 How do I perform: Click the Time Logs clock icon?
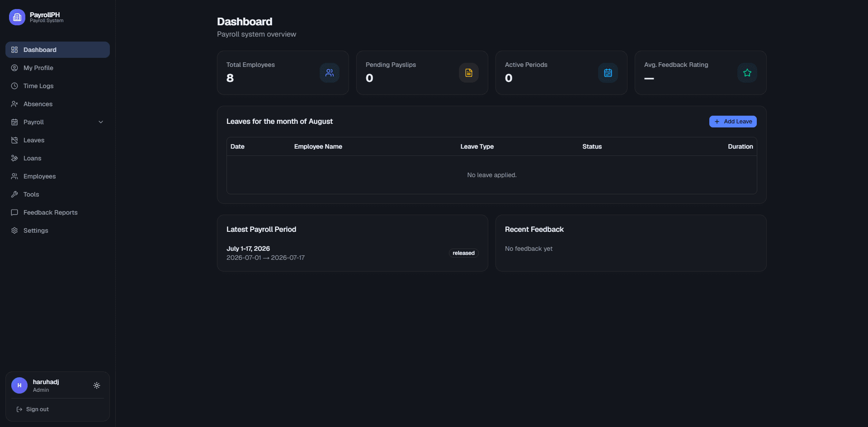(14, 86)
